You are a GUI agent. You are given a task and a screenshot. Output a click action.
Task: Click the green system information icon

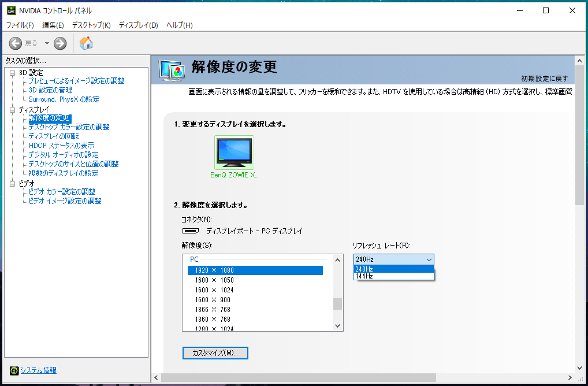[x=14, y=370]
